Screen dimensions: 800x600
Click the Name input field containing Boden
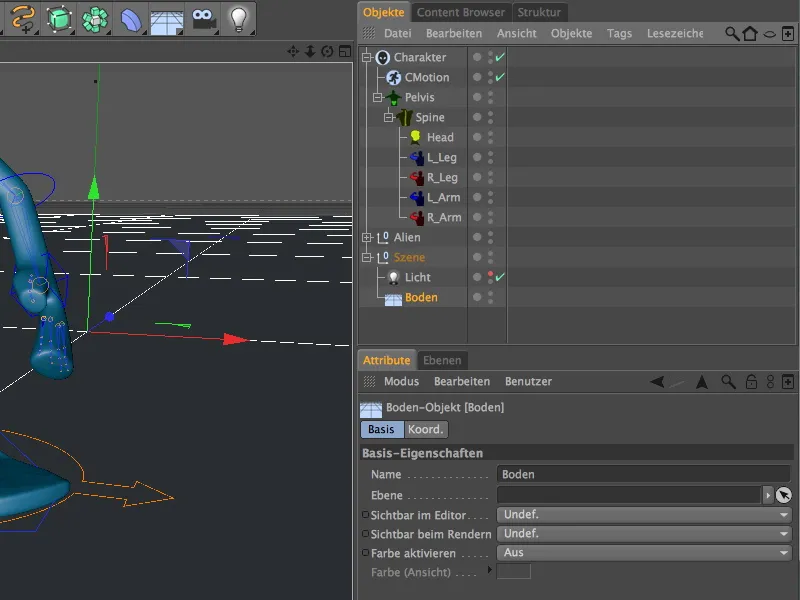coord(644,474)
